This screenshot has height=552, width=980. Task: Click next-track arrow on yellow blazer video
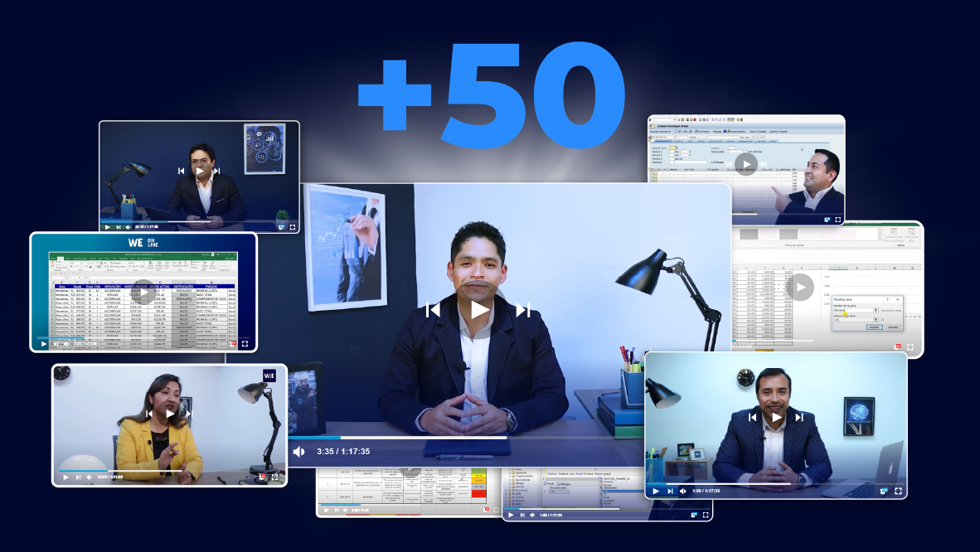tap(189, 414)
